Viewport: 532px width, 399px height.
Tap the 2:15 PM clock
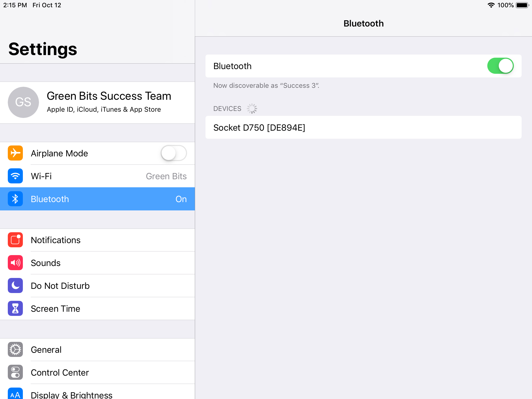tap(15, 5)
